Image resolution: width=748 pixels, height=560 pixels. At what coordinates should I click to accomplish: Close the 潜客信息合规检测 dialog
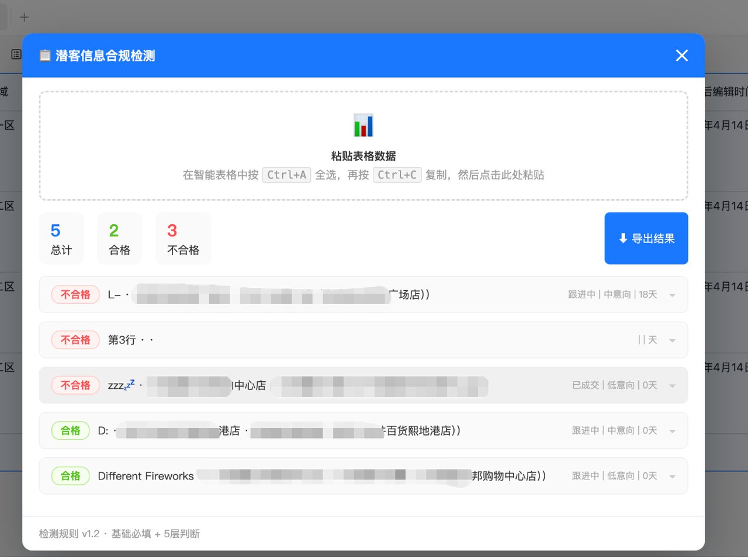click(681, 55)
